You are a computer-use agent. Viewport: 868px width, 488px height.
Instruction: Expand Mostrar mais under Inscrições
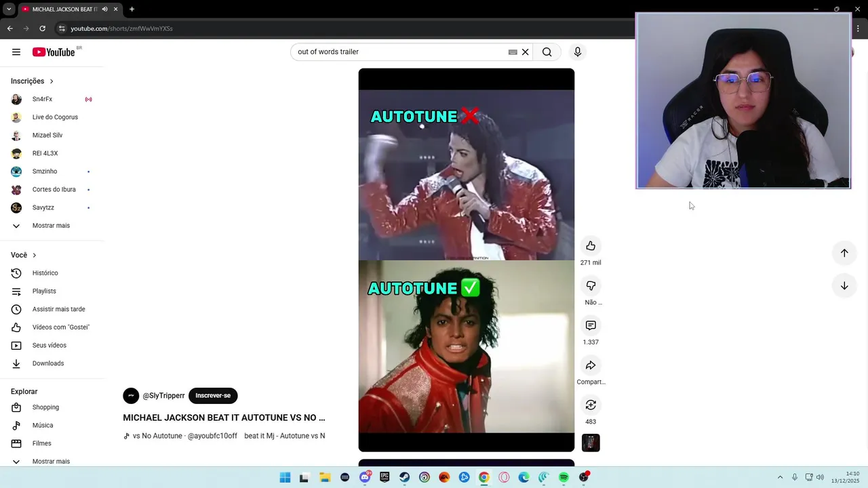point(52,226)
